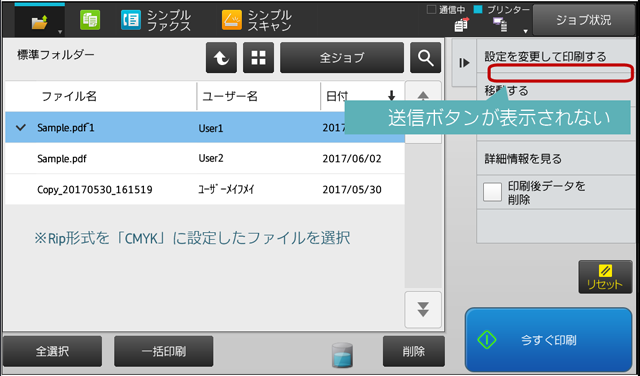Tap 一括印刷 batch print button
Image resolution: width=640 pixels, height=376 pixels.
(164, 351)
